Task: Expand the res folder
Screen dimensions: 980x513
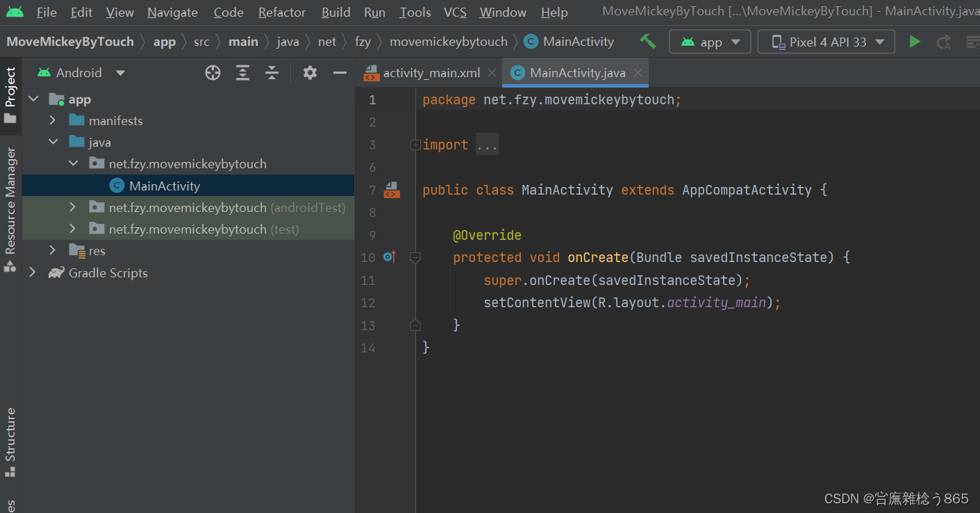Action: [53, 250]
